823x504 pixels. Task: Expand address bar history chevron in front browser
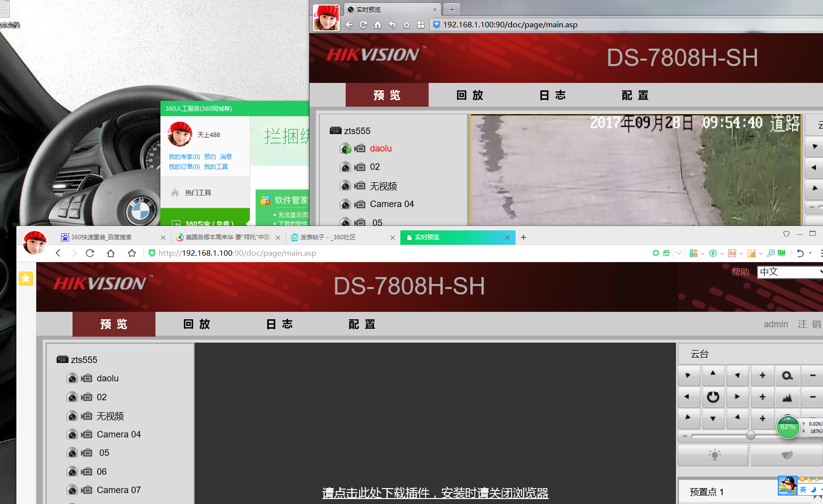pyautogui.click(x=679, y=253)
